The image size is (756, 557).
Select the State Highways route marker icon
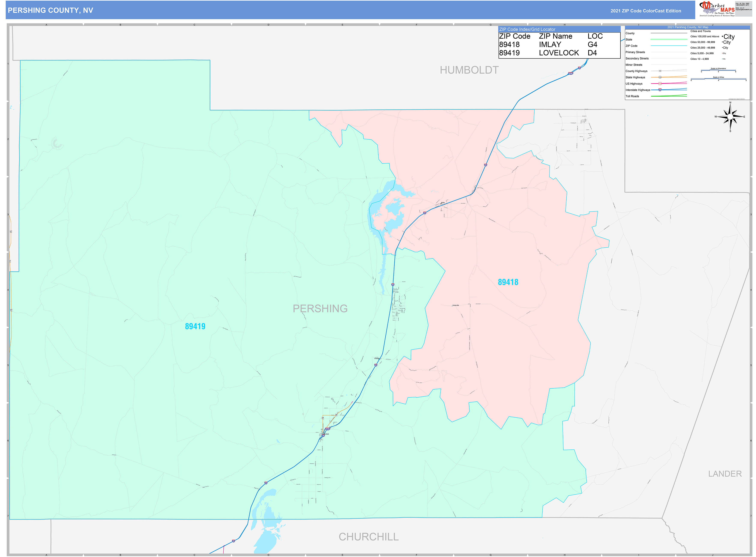660,77
